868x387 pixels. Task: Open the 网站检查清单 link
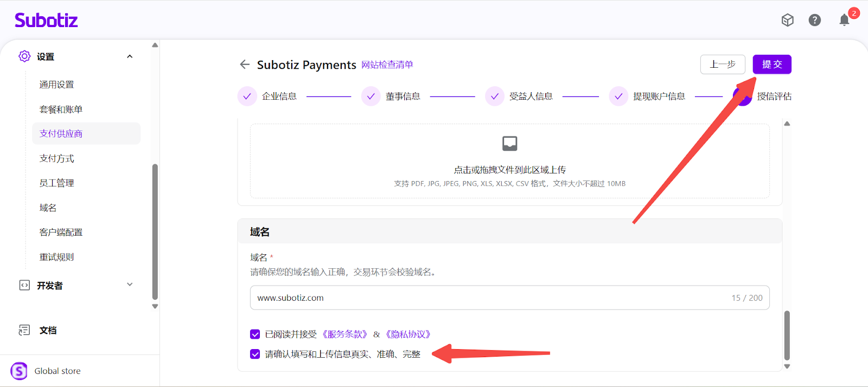click(387, 64)
